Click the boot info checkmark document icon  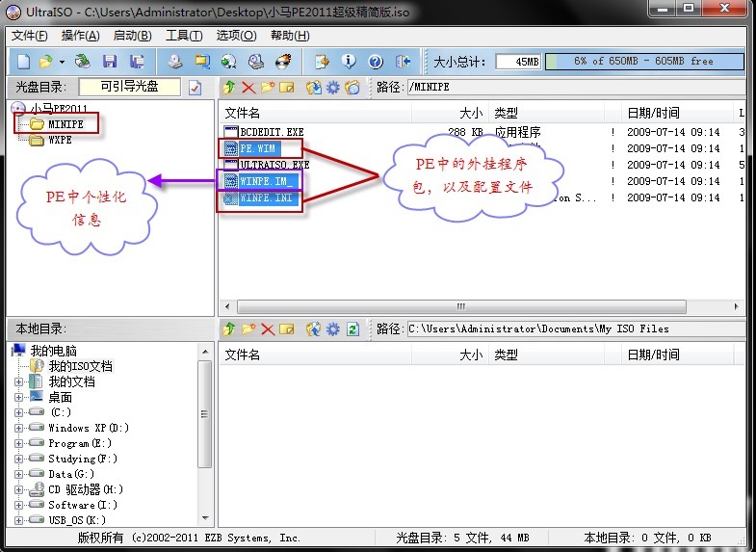(195, 88)
